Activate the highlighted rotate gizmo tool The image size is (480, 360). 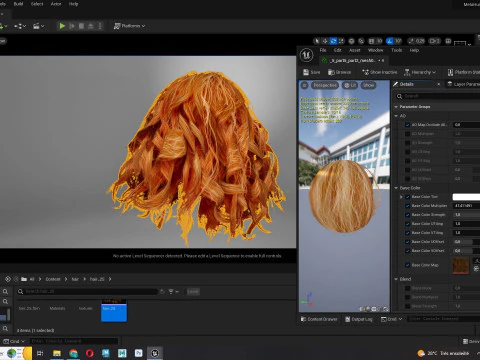[x=333, y=41]
